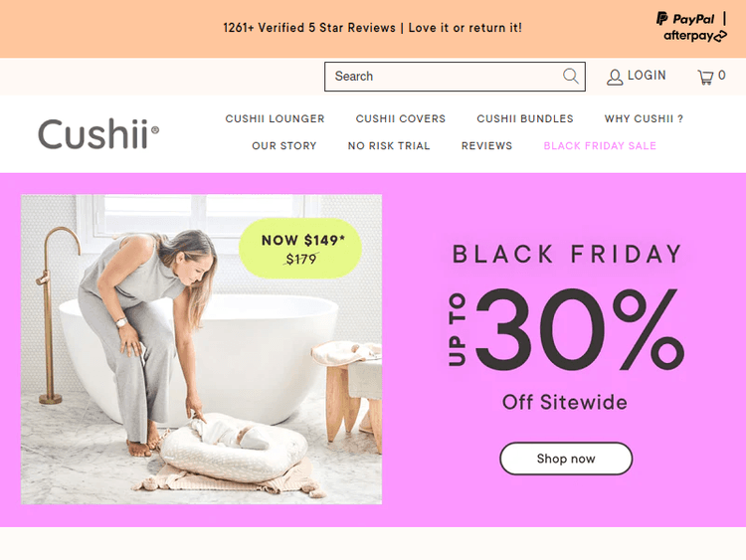Click the Now $149 price badge
Viewport: 746px width, 560px height.
pyautogui.click(x=300, y=249)
